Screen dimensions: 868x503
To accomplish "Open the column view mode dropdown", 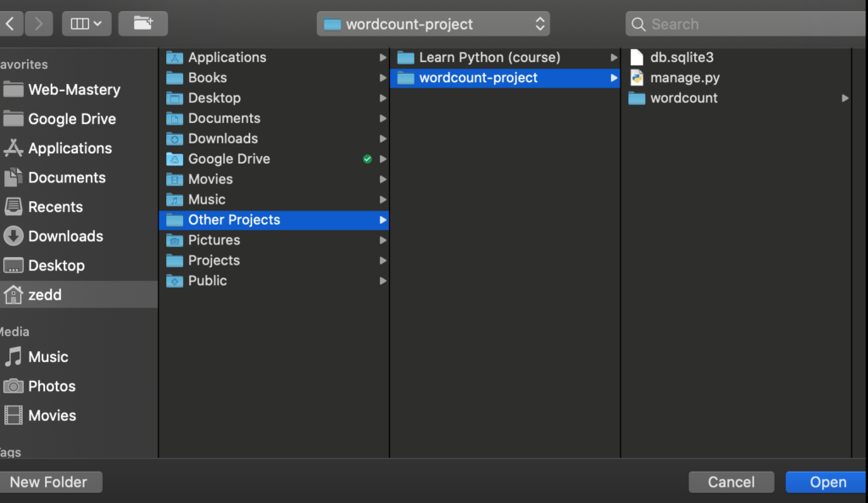I will pos(86,24).
